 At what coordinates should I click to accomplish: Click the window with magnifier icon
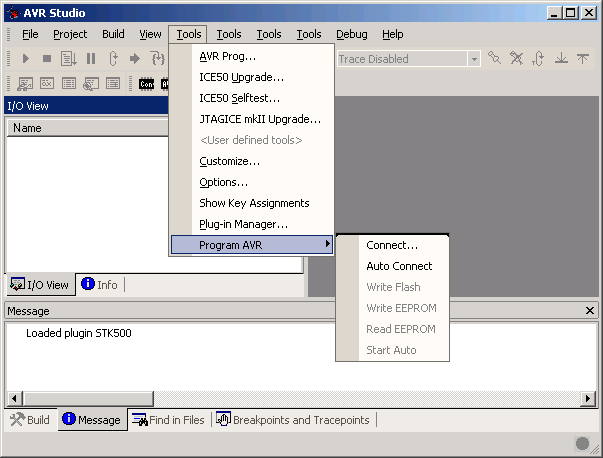[91, 83]
